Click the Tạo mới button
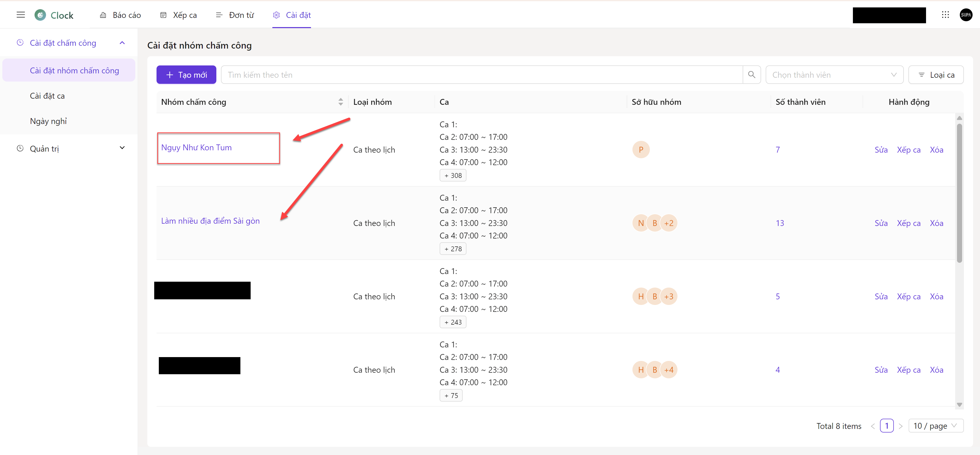The image size is (980, 455). [186, 74]
